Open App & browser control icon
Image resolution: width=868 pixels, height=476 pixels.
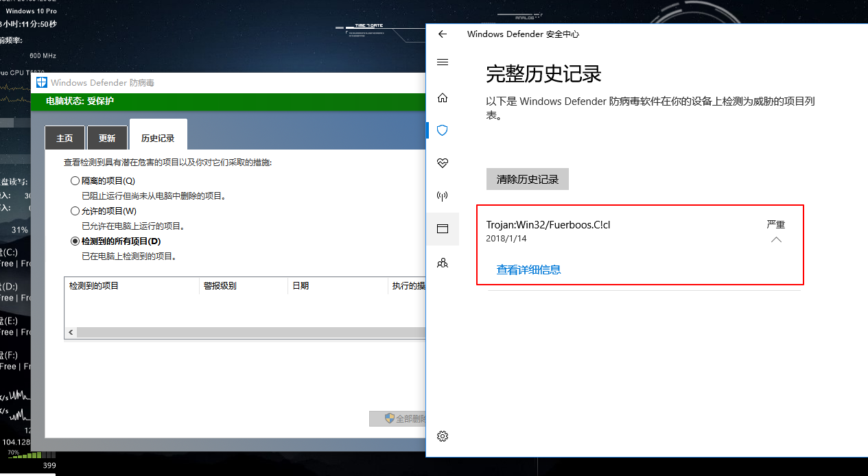tap(443, 229)
